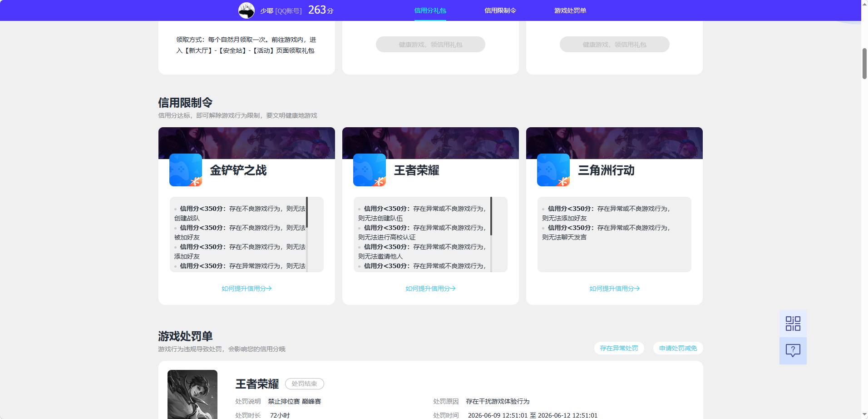Click the 禁止排位赛 巅峰赛 punishment description
Viewport: 868px width, 419px height.
(x=294, y=402)
